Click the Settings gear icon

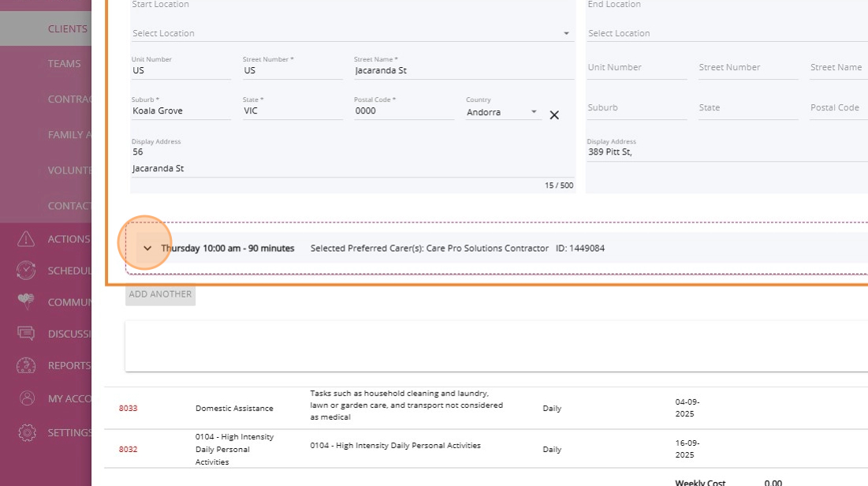pyautogui.click(x=26, y=432)
